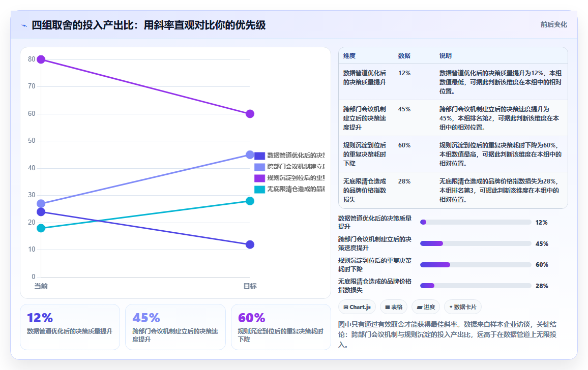
Task: Click the 12% progress bar for 数据管道优化后
Action: click(x=476, y=222)
